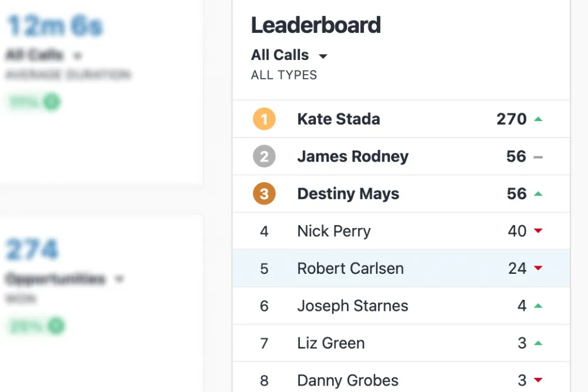This screenshot has height=392, width=588.
Task: Click red down arrow beside Robert Carlsen
Action: click(537, 269)
